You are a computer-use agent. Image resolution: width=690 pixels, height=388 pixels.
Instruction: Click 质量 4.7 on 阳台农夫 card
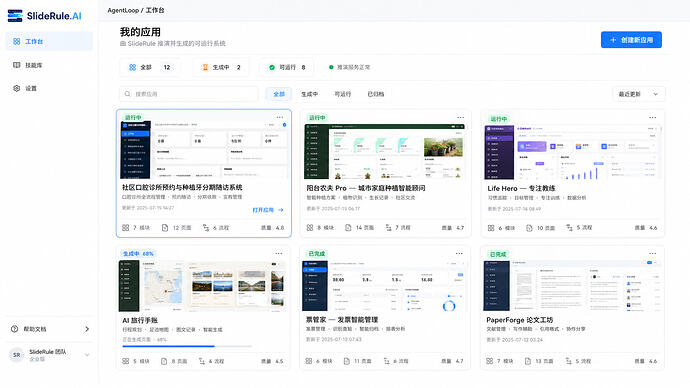click(453, 228)
